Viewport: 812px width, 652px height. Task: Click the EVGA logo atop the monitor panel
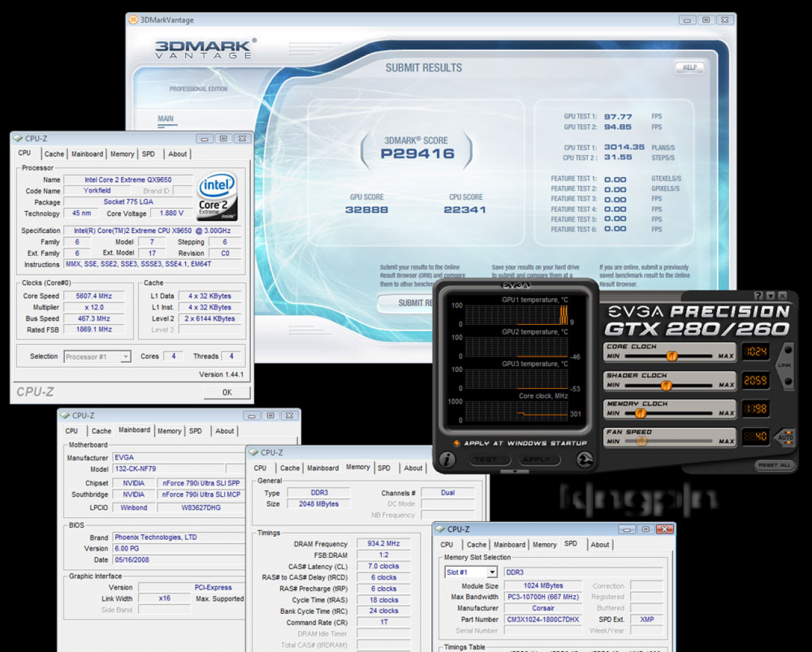pyautogui.click(x=516, y=286)
